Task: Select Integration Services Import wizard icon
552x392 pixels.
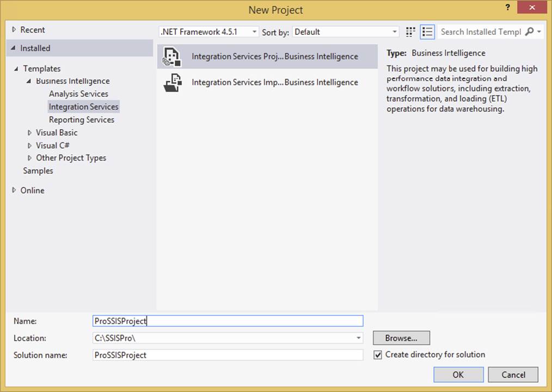Action: point(173,82)
